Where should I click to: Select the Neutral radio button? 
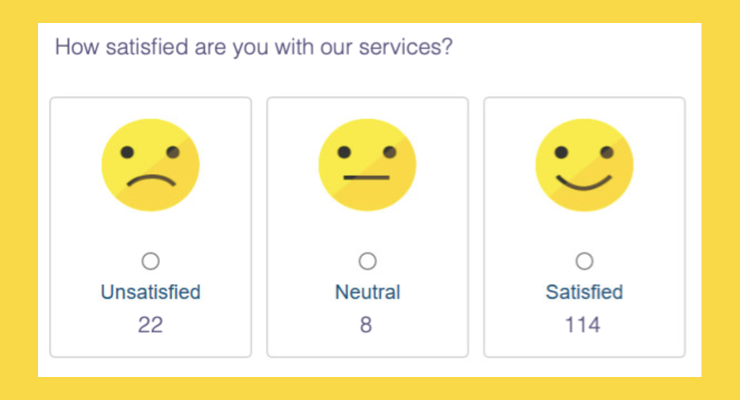coord(367,261)
